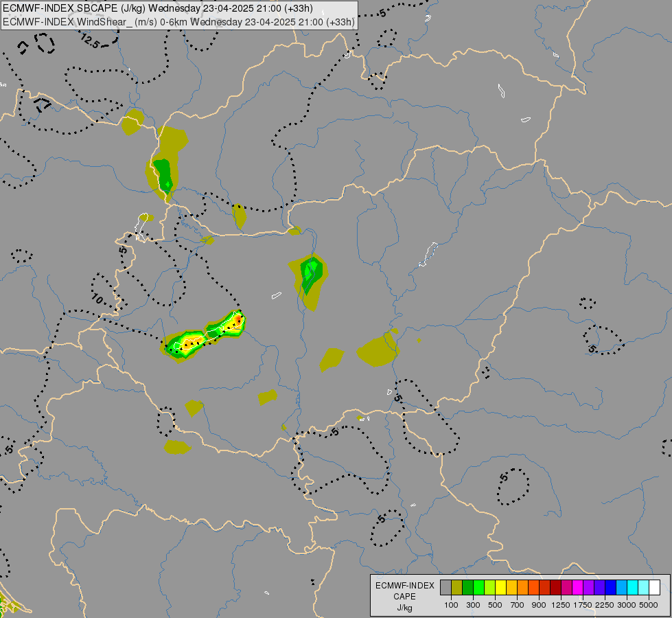Click the orange-red CAPE maximum hotspot on map
Image resolution: width=672 pixels, height=618 pixels.
[x=238, y=319]
